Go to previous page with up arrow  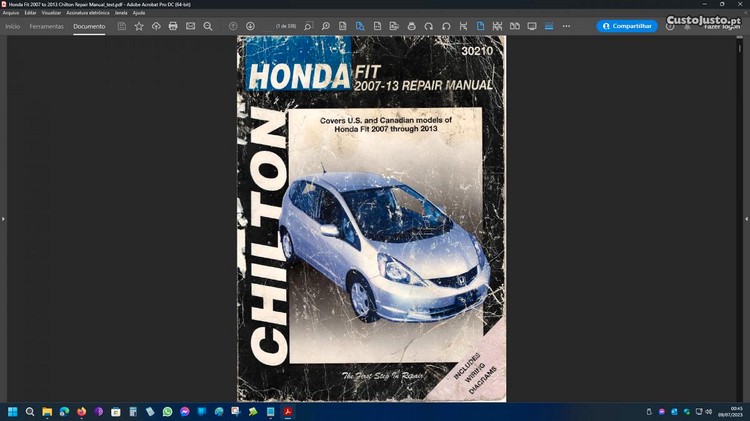(233, 26)
